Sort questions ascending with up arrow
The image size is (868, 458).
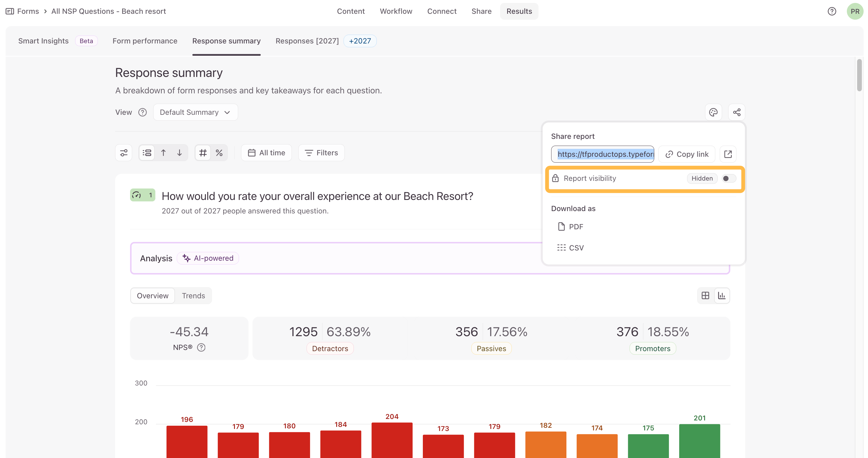(x=164, y=153)
